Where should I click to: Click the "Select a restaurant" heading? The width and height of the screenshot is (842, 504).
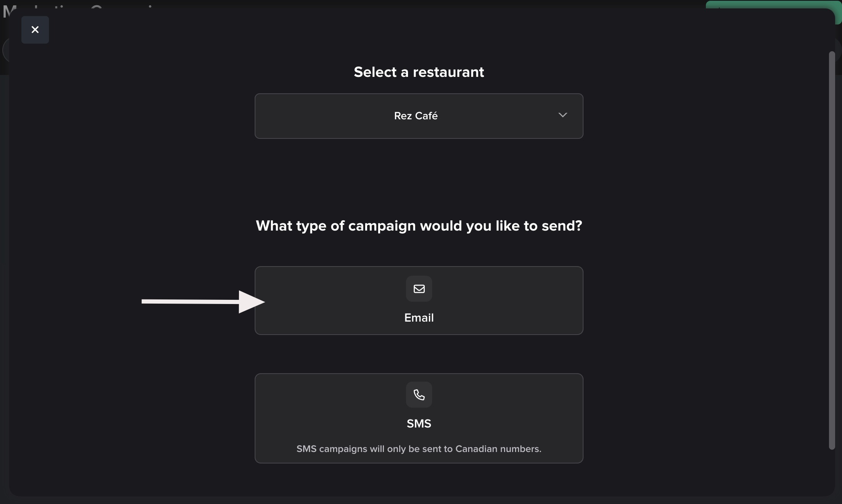pyautogui.click(x=419, y=72)
